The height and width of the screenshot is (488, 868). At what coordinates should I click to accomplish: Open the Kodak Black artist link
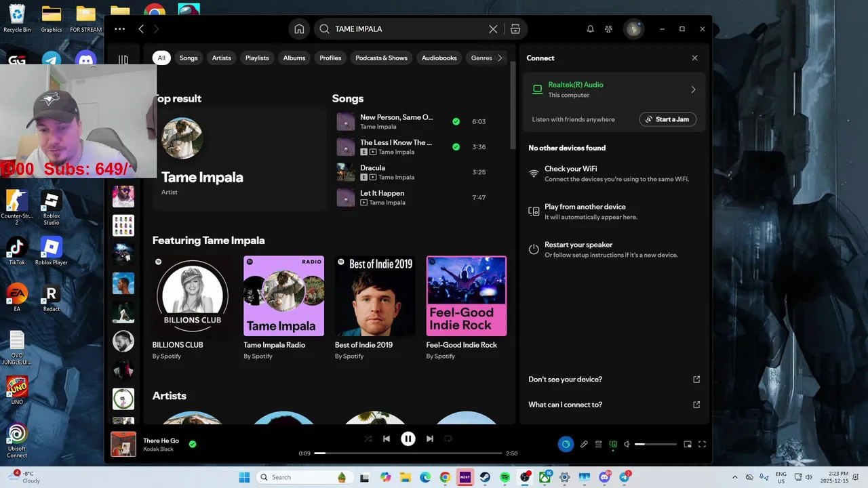(159, 449)
